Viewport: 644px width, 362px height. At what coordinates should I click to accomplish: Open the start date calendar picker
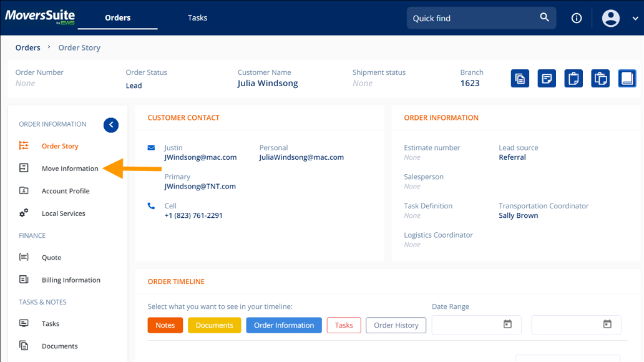tap(507, 325)
